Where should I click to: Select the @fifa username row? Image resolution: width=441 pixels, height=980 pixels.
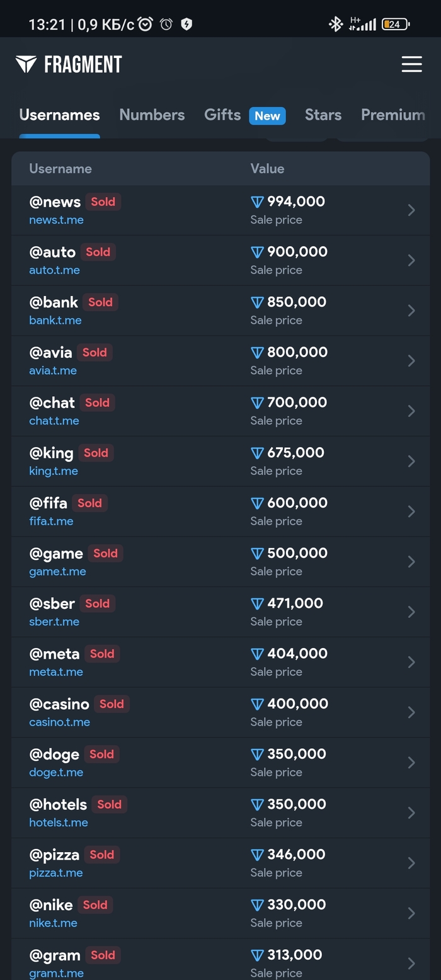(x=126, y=511)
